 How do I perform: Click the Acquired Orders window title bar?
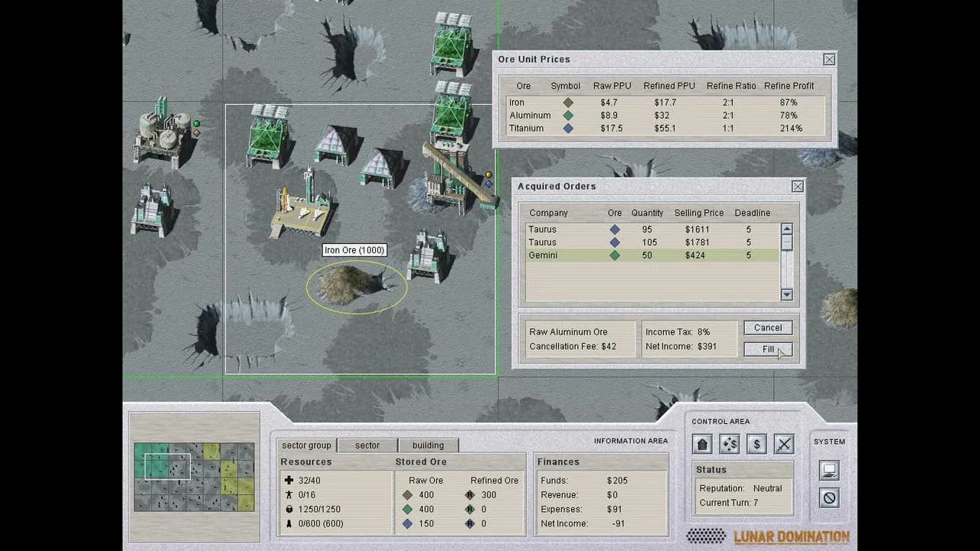coord(658,187)
